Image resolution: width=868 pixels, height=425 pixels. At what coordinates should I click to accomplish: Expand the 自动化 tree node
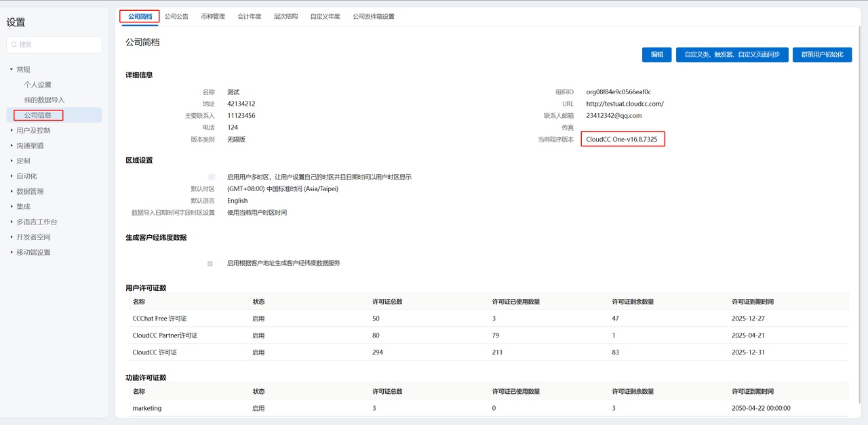coord(12,176)
